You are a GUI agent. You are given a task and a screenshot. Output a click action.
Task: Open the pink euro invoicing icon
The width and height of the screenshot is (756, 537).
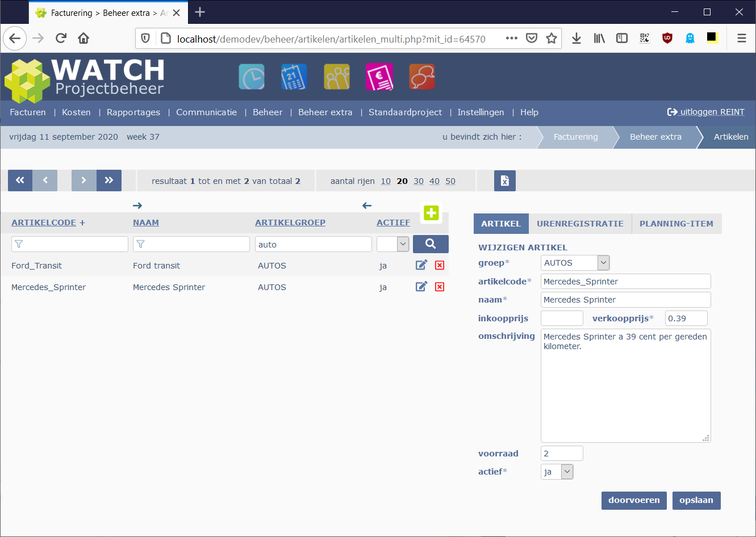pyautogui.click(x=379, y=77)
